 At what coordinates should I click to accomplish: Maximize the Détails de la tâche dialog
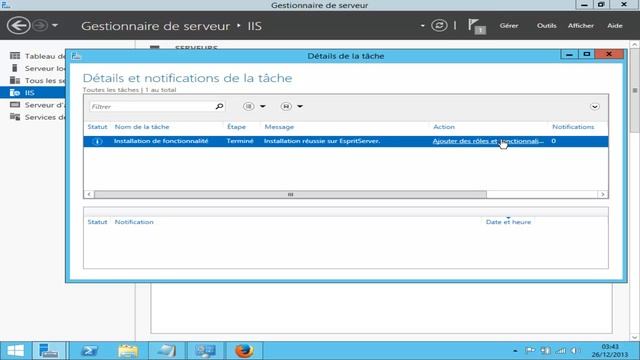(587, 54)
